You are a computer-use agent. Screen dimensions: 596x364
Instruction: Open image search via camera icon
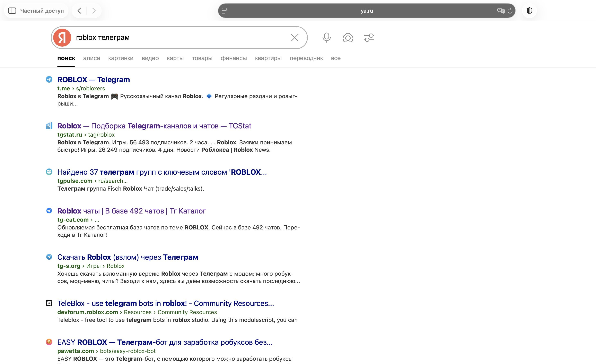coord(348,38)
